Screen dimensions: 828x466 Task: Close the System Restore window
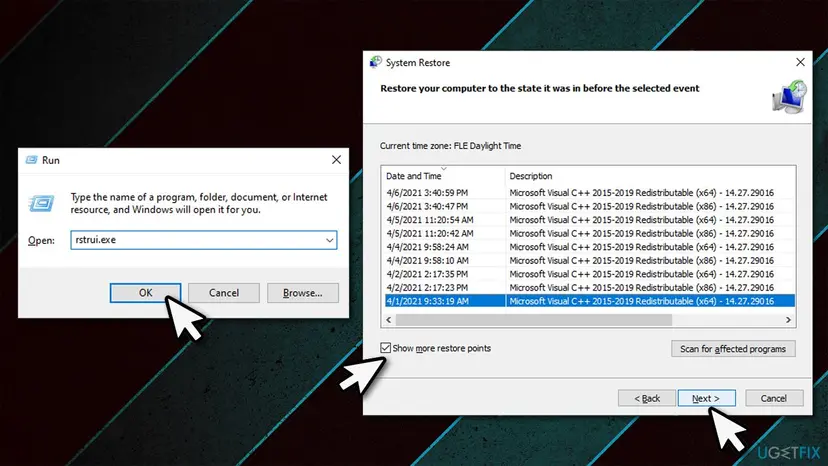click(800, 62)
